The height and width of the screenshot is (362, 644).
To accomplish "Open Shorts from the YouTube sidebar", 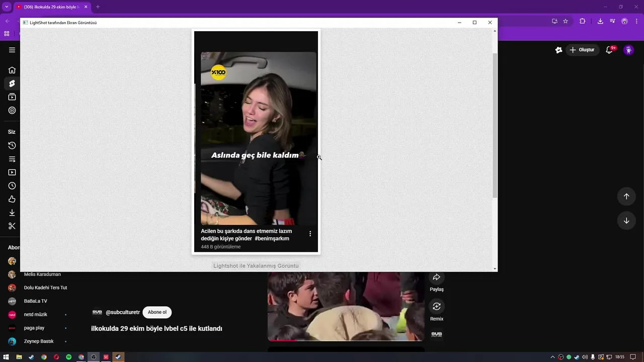I will (12, 83).
